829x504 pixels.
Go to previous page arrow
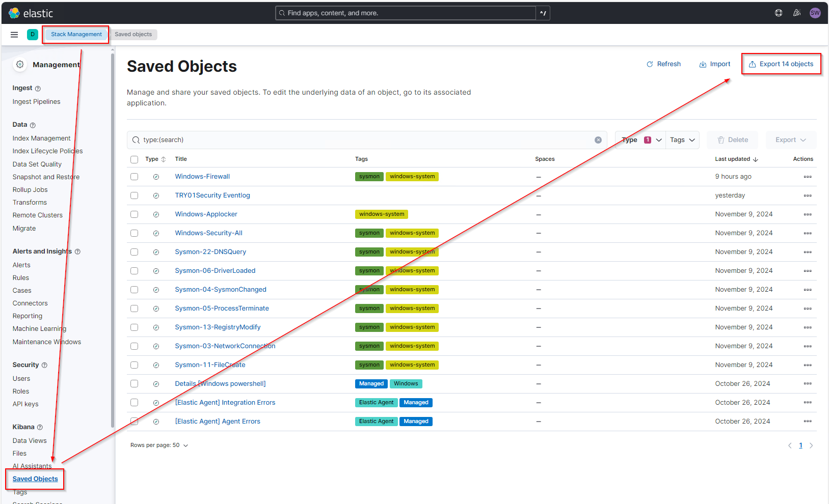click(x=790, y=445)
